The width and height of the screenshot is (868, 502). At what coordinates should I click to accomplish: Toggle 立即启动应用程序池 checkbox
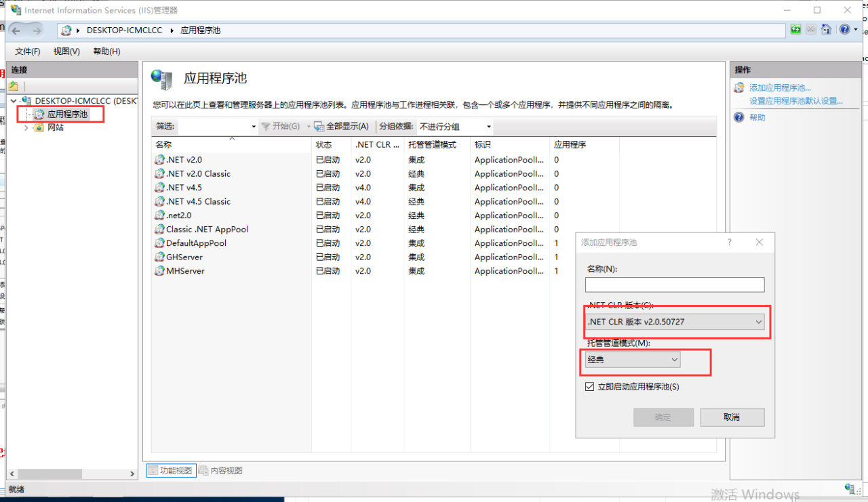click(x=589, y=387)
